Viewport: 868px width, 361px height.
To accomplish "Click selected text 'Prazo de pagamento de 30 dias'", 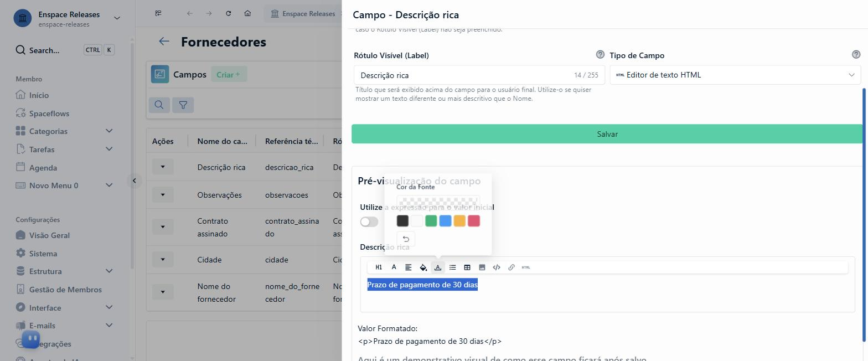I will [x=422, y=285].
